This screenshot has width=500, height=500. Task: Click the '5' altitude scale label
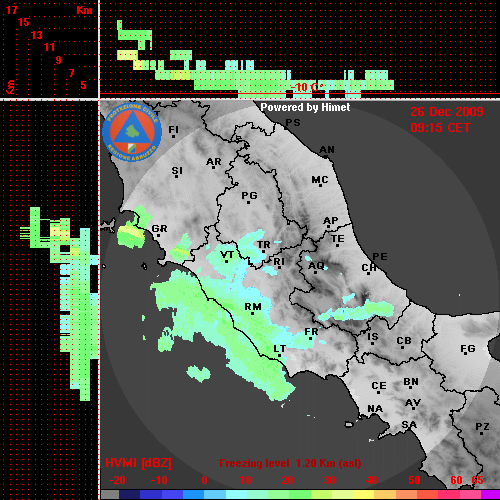pos(83,85)
